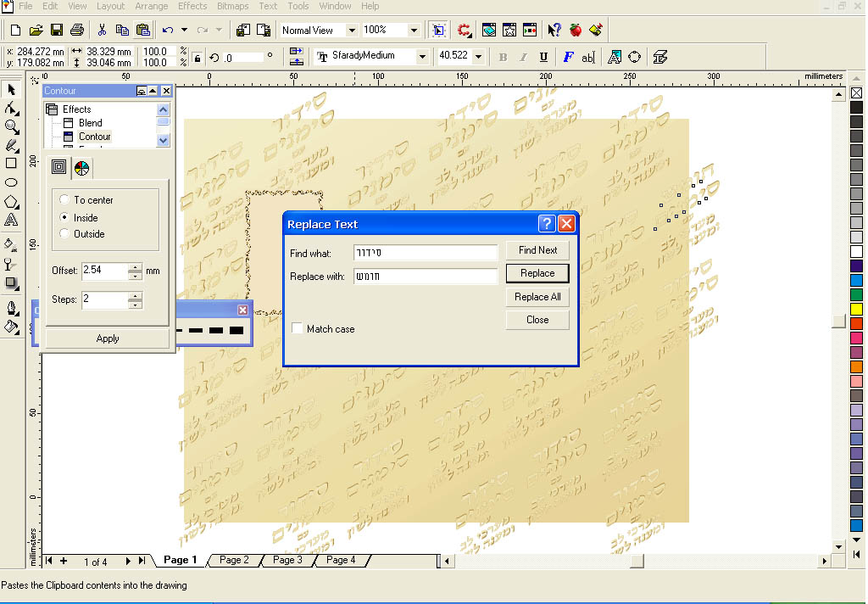Open the Normal View dropdown
Screen dimensions: 868x604
point(352,31)
